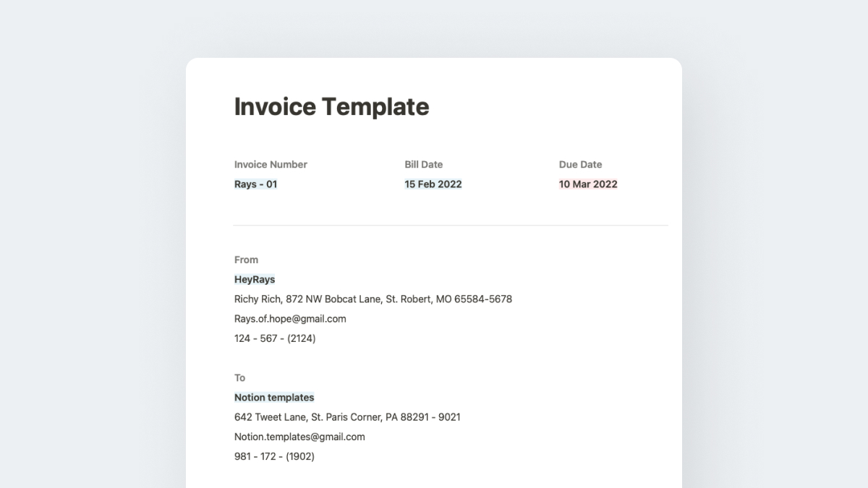Click the invoice number value 'Rays - 01'
Viewport: 868px width, 488px height.
[x=255, y=184]
